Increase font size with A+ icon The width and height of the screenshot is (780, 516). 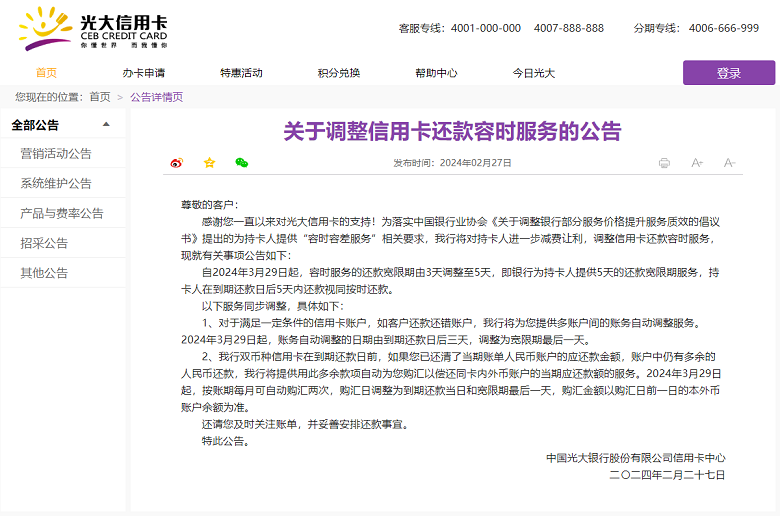(697, 163)
